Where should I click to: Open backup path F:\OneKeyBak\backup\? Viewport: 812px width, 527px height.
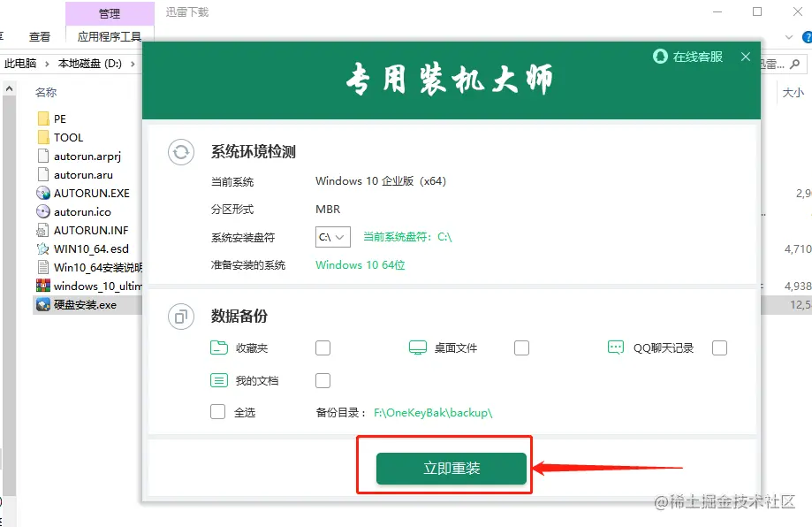(x=433, y=413)
